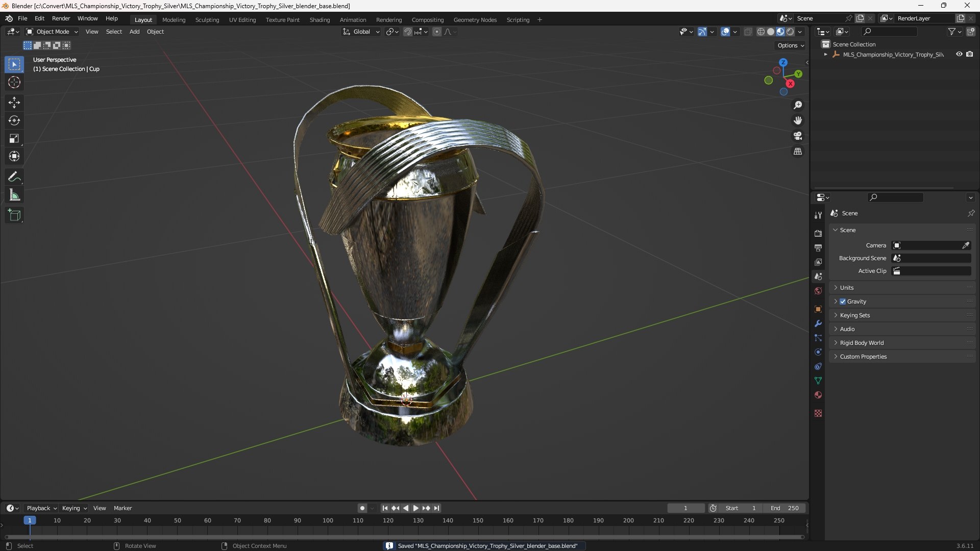Open the Render properties tab
980x551 pixels.
point(818,233)
